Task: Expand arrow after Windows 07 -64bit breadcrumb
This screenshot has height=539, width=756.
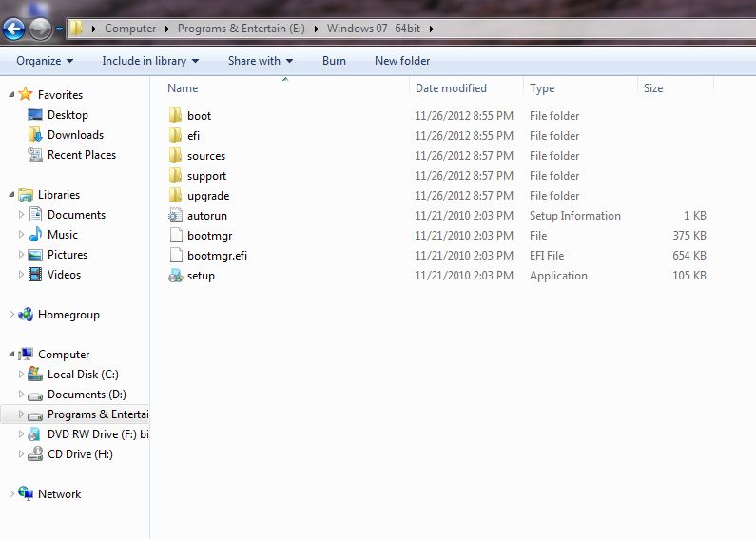Action: (432, 29)
